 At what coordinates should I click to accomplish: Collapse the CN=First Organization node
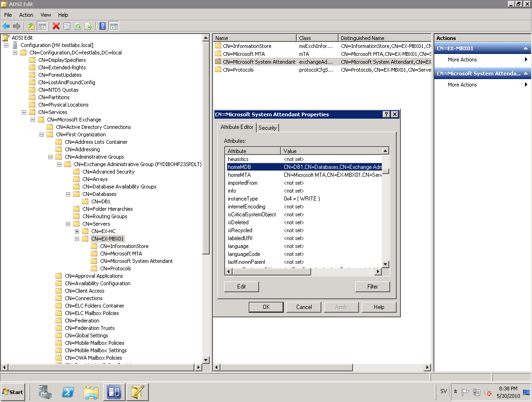click(41, 134)
